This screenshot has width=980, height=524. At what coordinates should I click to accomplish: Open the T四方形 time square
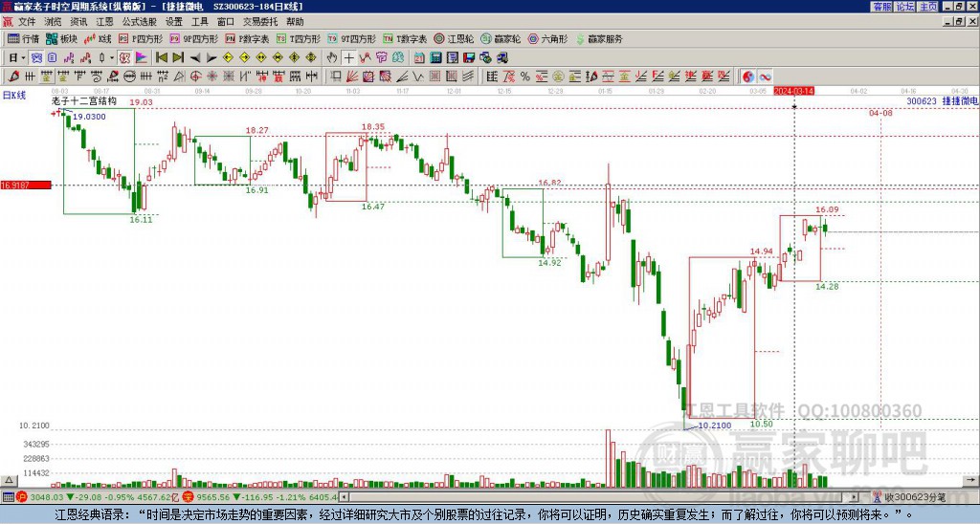tap(299, 38)
